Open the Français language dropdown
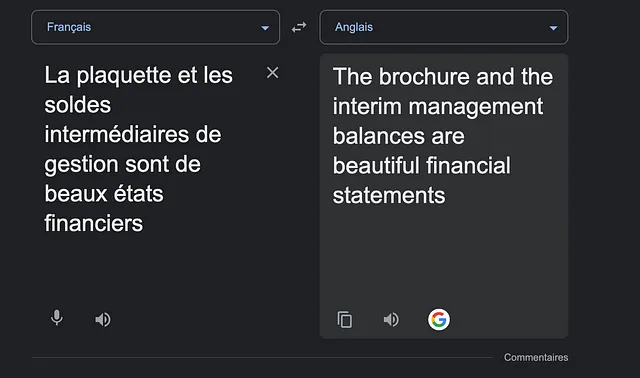The height and width of the screenshot is (378, 640). [x=156, y=27]
